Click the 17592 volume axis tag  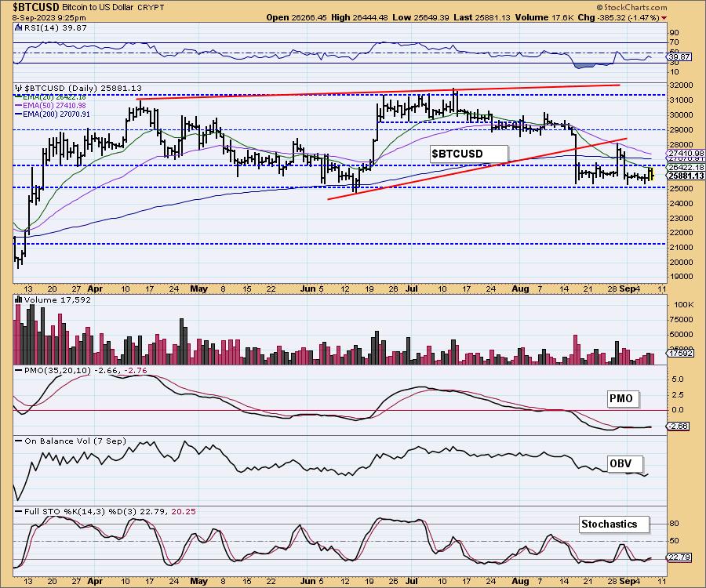coord(679,353)
